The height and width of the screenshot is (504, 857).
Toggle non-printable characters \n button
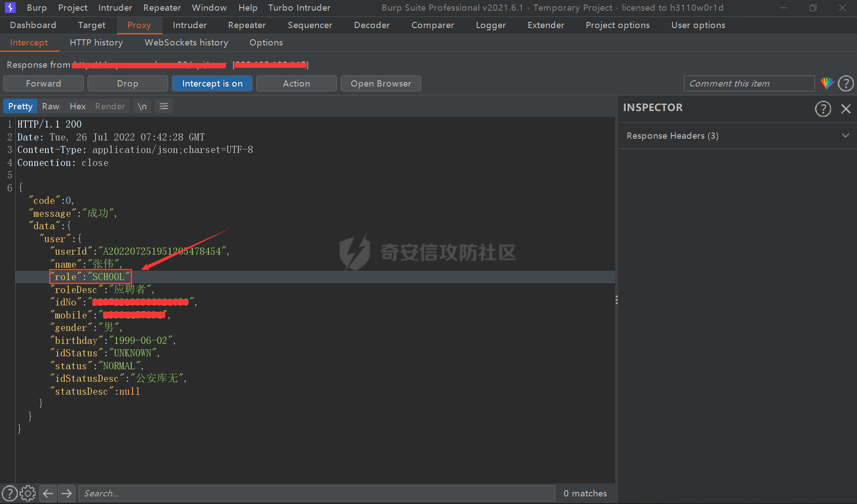(142, 106)
